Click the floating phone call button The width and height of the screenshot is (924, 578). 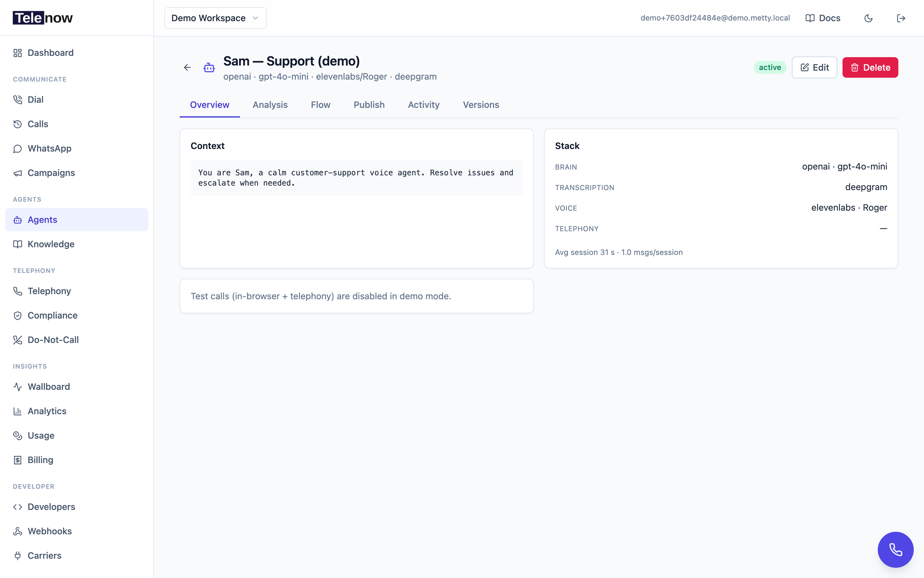tap(895, 549)
